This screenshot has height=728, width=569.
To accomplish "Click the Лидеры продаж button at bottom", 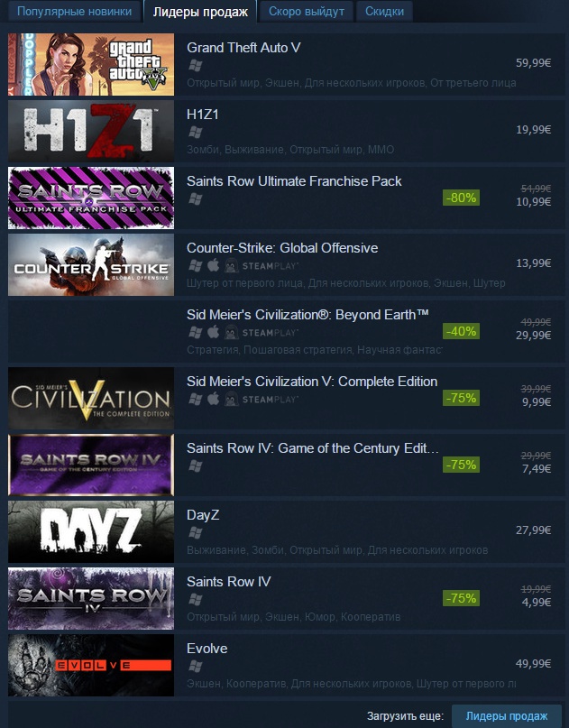I will 507,716.
